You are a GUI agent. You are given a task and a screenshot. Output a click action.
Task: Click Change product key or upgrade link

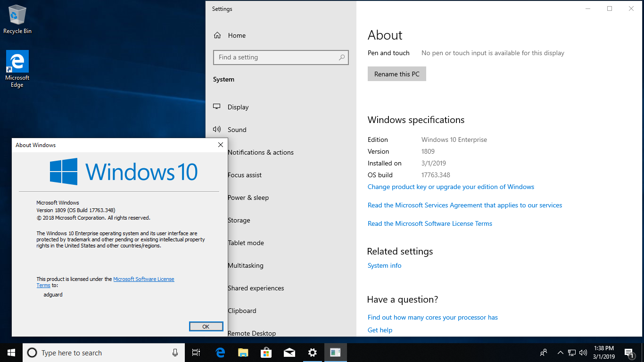tap(451, 187)
